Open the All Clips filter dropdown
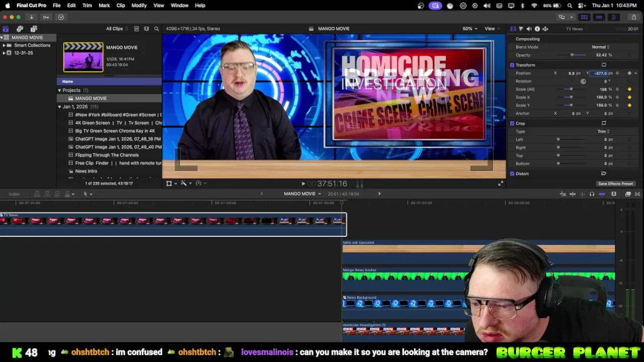 point(117,29)
